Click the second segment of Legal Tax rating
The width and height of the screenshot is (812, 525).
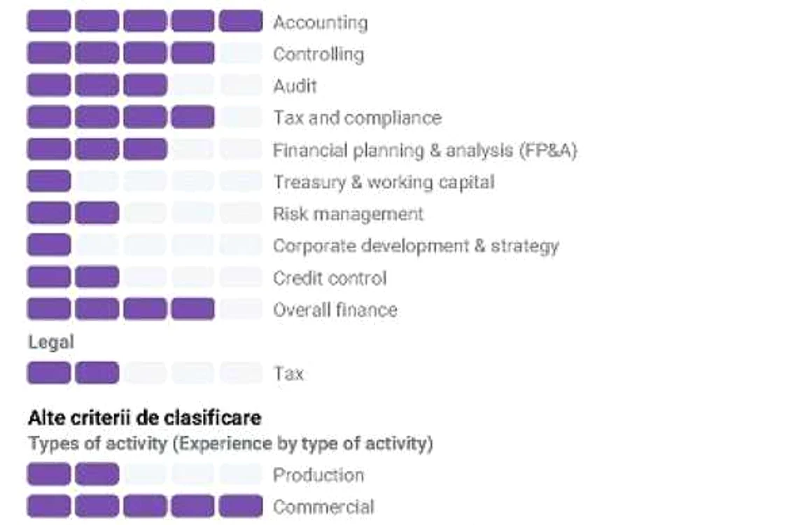97,373
